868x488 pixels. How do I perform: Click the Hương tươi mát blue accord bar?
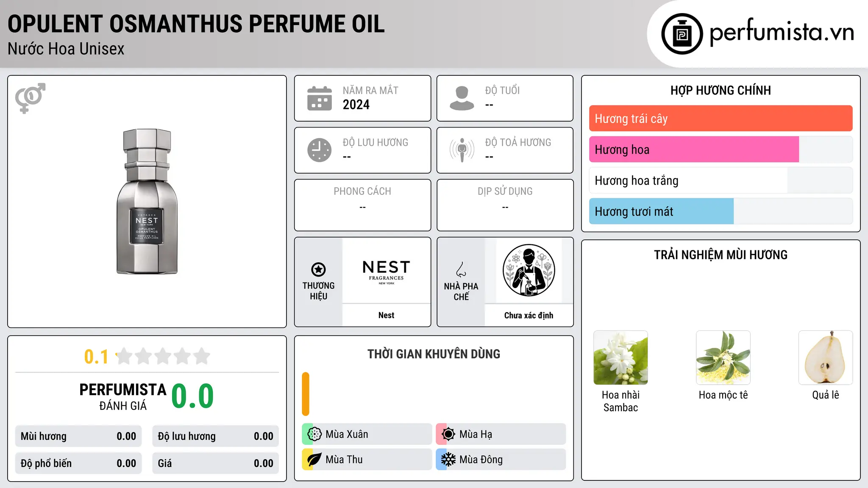(661, 211)
